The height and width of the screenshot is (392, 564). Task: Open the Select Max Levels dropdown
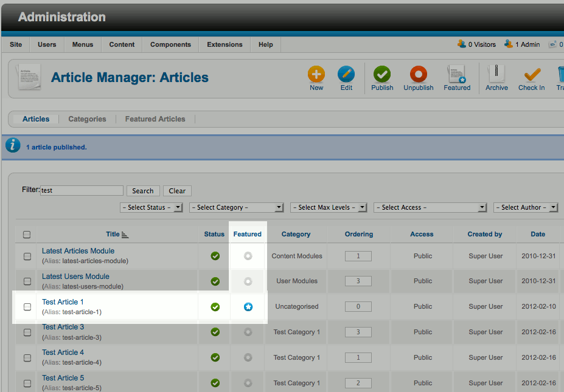point(329,207)
